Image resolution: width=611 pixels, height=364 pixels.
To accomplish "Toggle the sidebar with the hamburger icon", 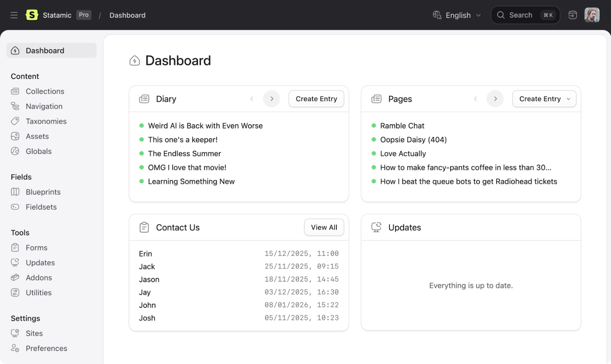I will tap(14, 15).
